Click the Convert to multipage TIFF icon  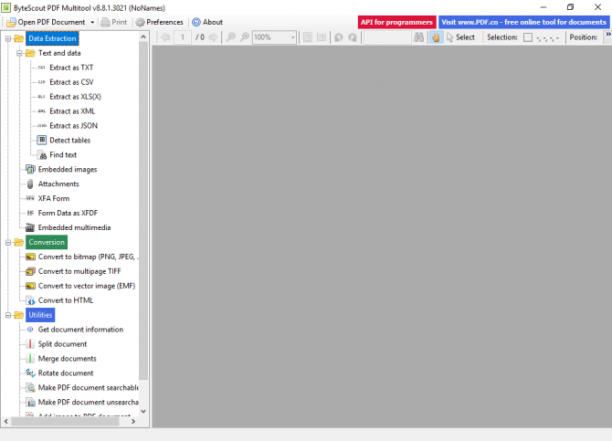pyautogui.click(x=30, y=271)
